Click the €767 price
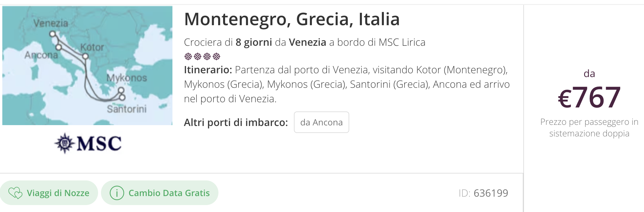 click(589, 98)
